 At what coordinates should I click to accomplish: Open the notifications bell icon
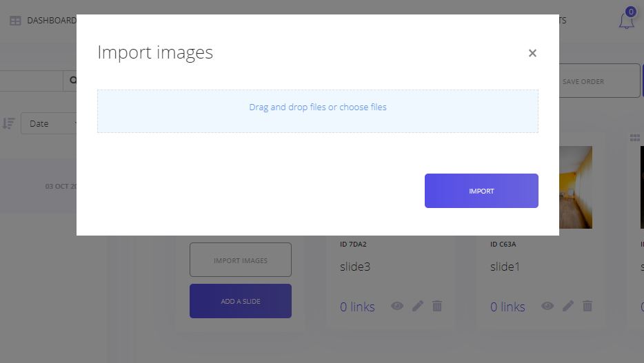click(x=626, y=21)
